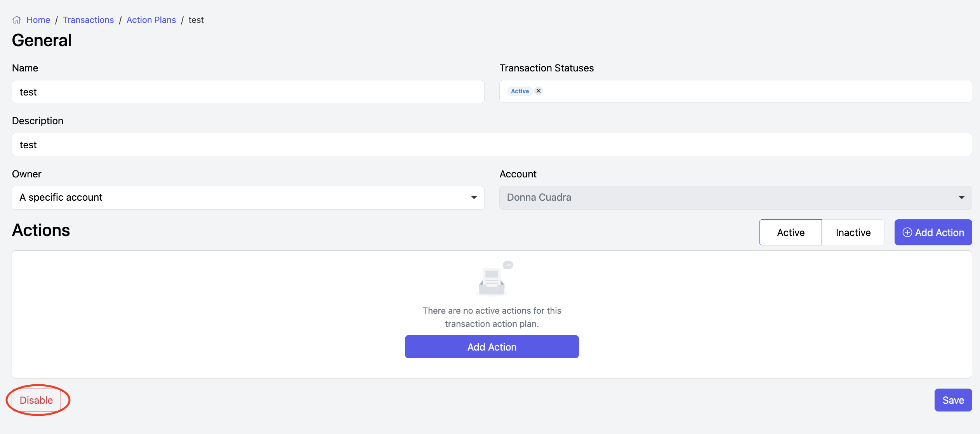Click the centered Add Action button
This screenshot has height=434, width=980.
[x=492, y=347]
